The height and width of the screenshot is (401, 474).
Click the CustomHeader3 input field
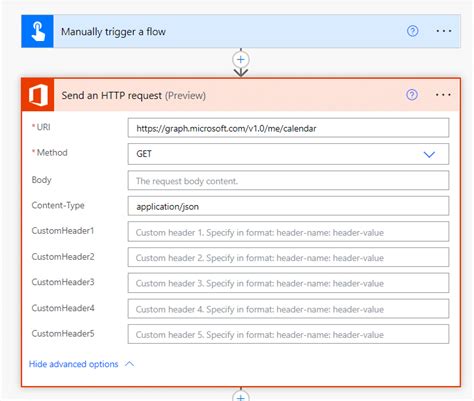[x=288, y=283]
